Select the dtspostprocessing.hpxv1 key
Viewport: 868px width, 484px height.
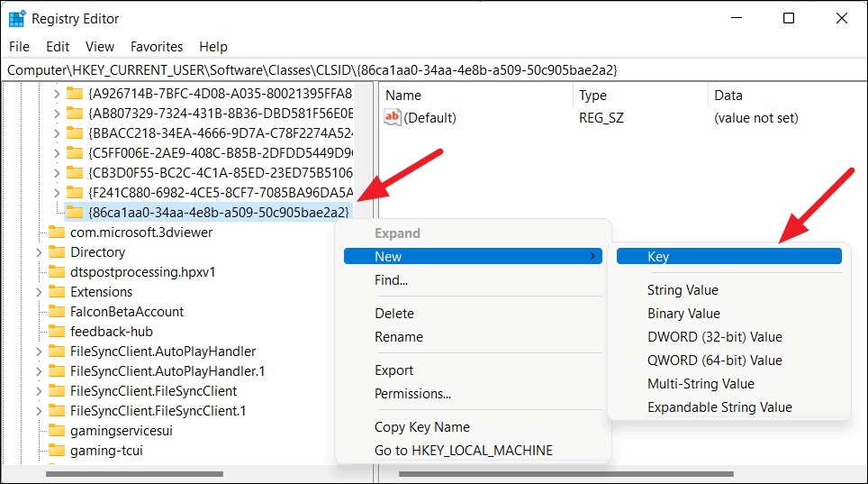[x=143, y=272]
